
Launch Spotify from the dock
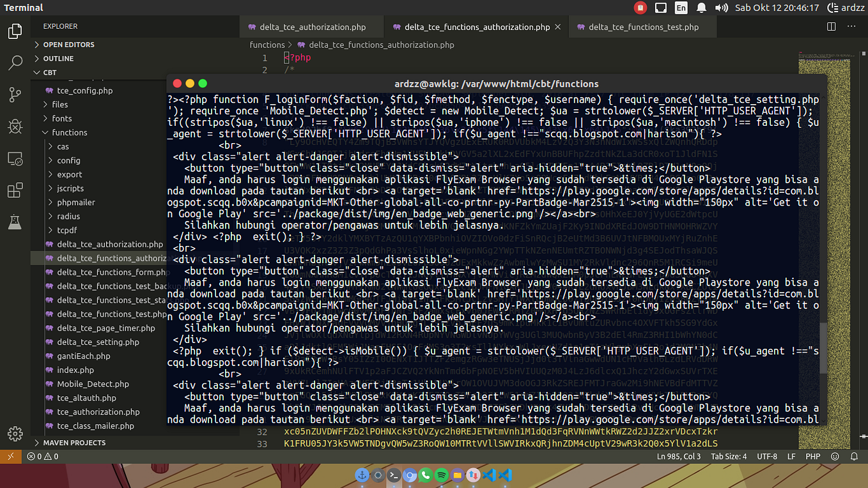tap(442, 475)
